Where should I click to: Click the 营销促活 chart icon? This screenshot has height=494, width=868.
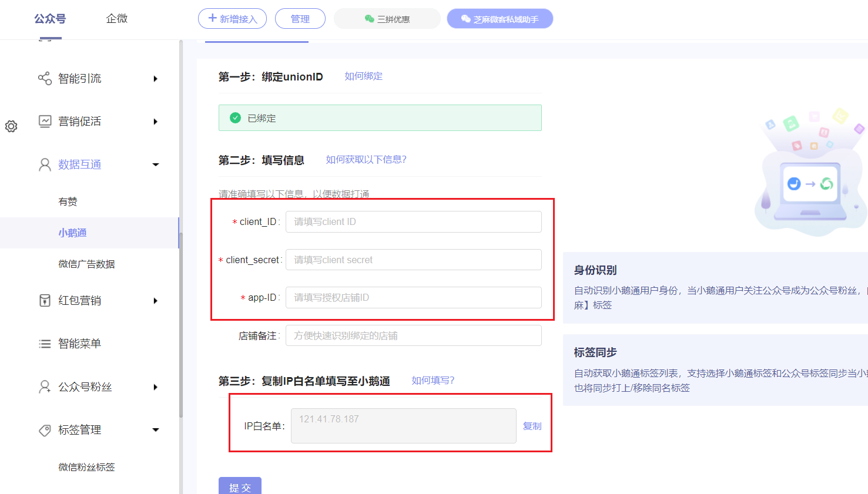click(45, 121)
